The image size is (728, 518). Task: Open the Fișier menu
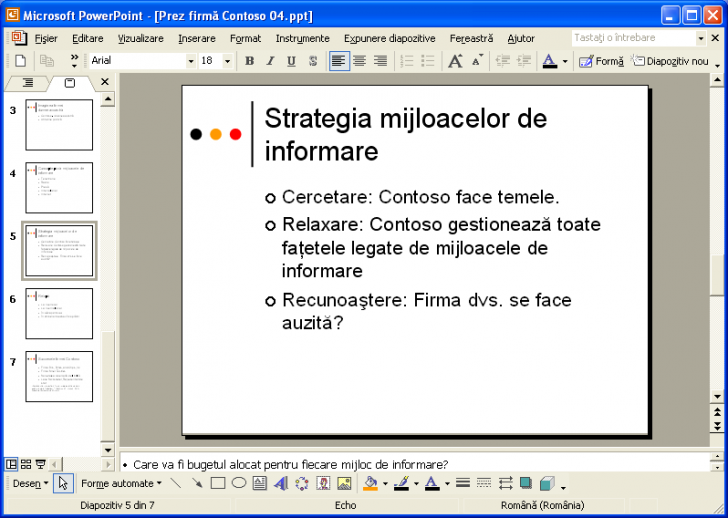(46, 39)
